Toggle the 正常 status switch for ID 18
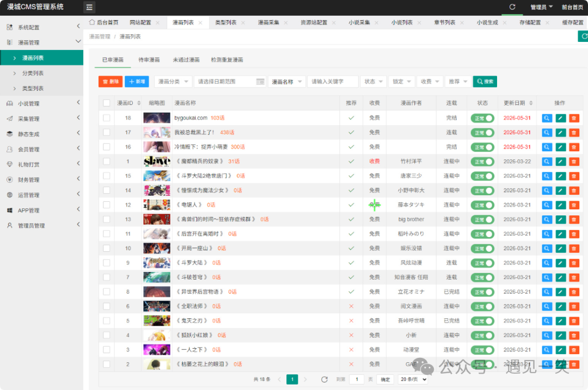 click(482, 119)
